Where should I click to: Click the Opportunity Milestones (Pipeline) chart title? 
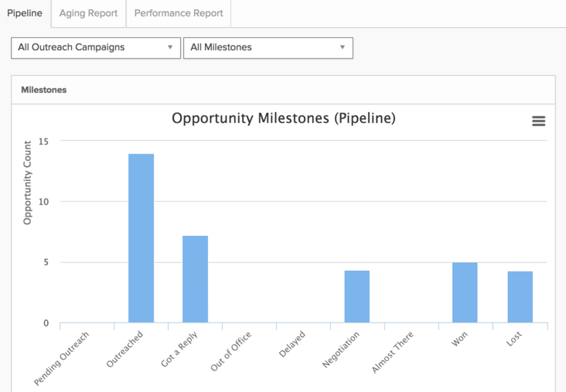[x=284, y=118]
